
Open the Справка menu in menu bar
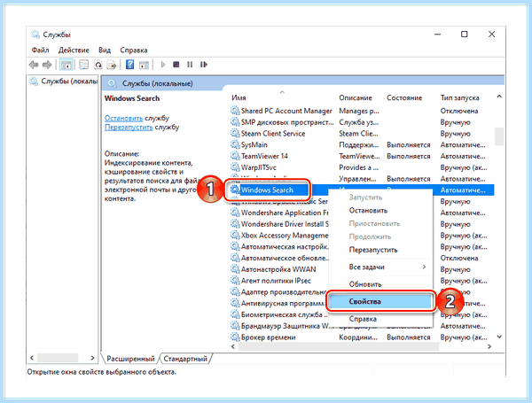(134, 50)
